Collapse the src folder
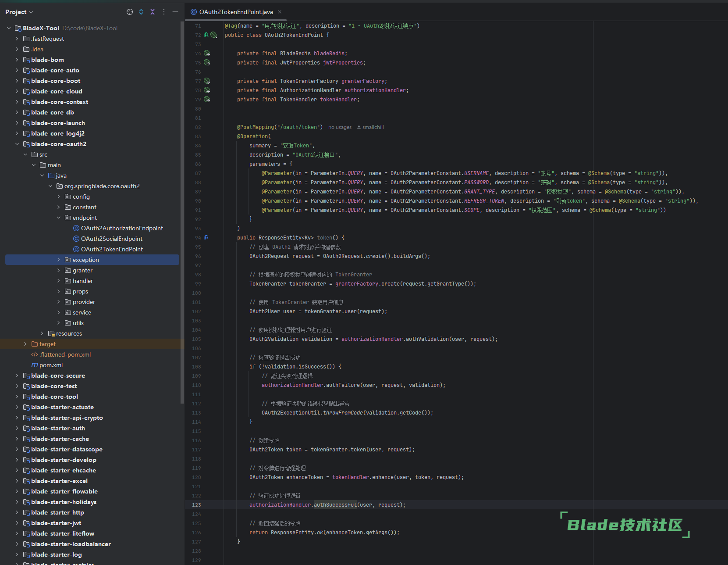Viewport: 728px width, 565px height. (x=25, y=154)
